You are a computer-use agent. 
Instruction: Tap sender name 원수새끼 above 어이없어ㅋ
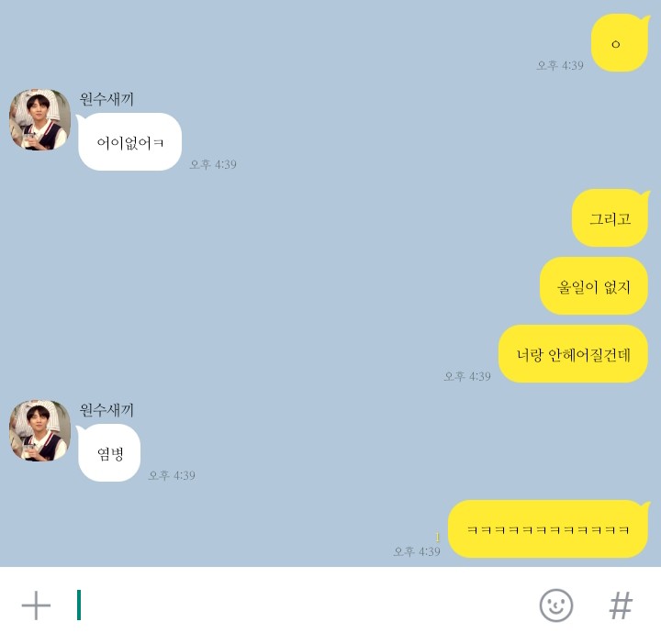(106, 99)
